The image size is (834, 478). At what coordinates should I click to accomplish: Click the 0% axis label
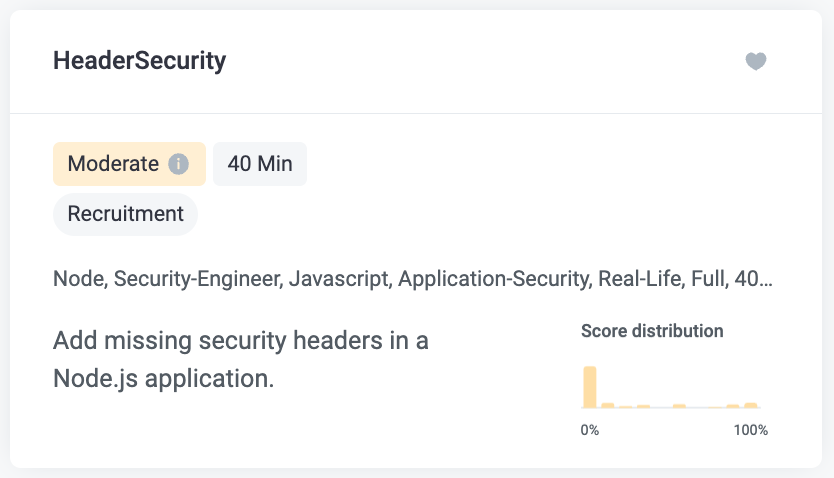click(x=590, y=430)
